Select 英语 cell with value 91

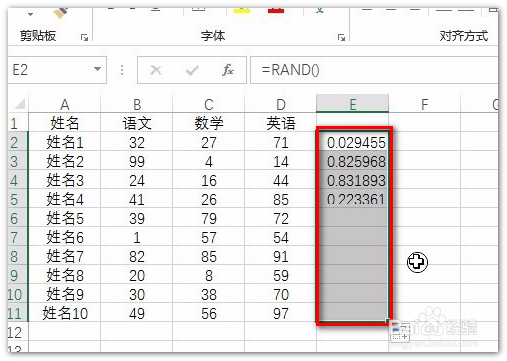point(281,256)
